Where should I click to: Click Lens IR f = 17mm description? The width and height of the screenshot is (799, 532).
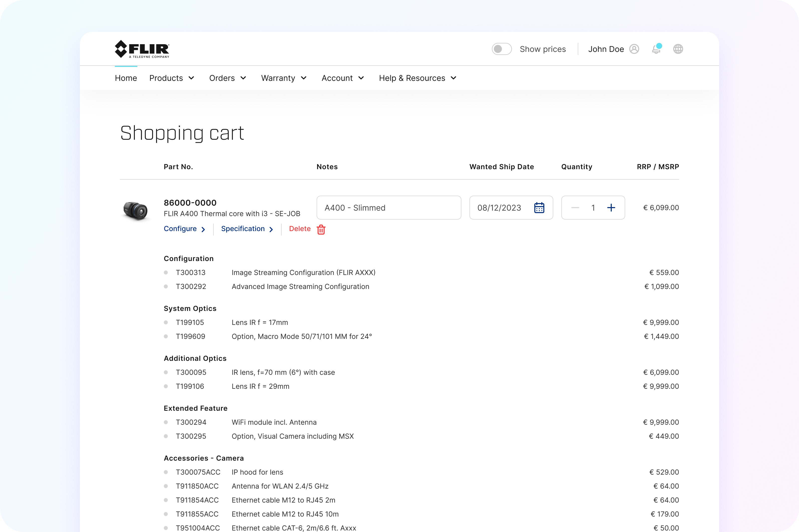[x=260, y=322]
